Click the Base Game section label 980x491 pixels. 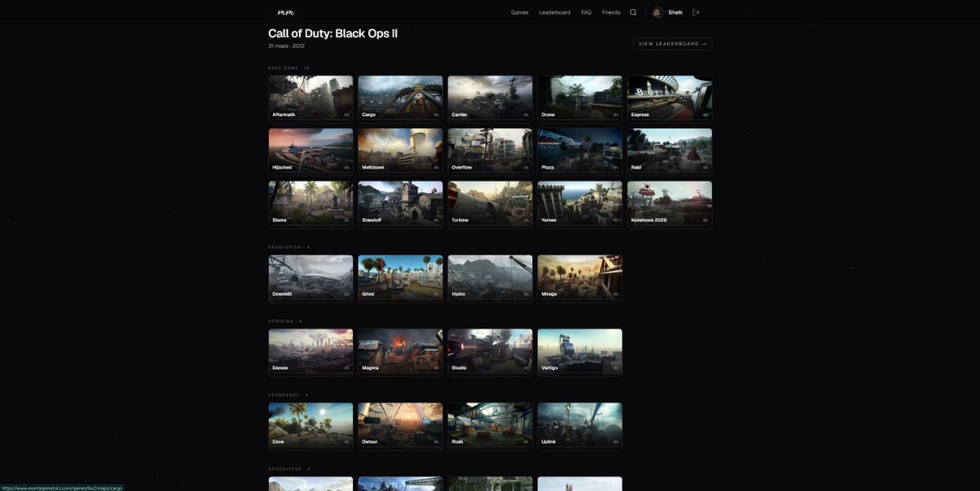click(289, 68)
